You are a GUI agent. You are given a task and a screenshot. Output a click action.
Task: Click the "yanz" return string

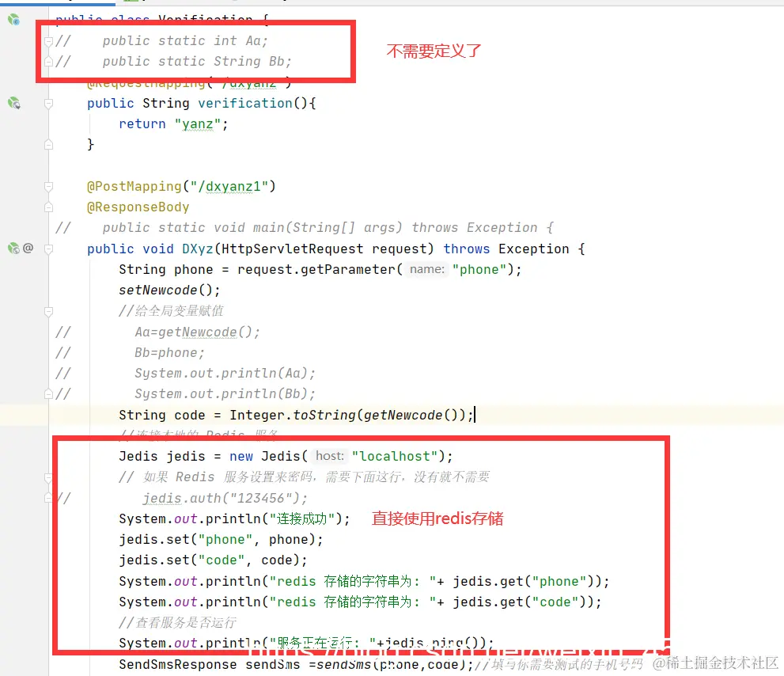pos(198,123)
